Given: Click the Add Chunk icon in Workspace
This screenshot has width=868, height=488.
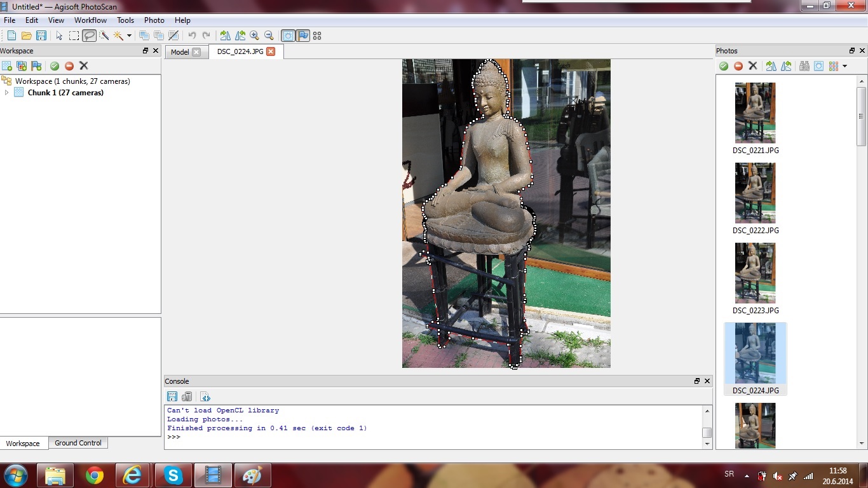Looking at the screenshot, I should click(7, 66).
